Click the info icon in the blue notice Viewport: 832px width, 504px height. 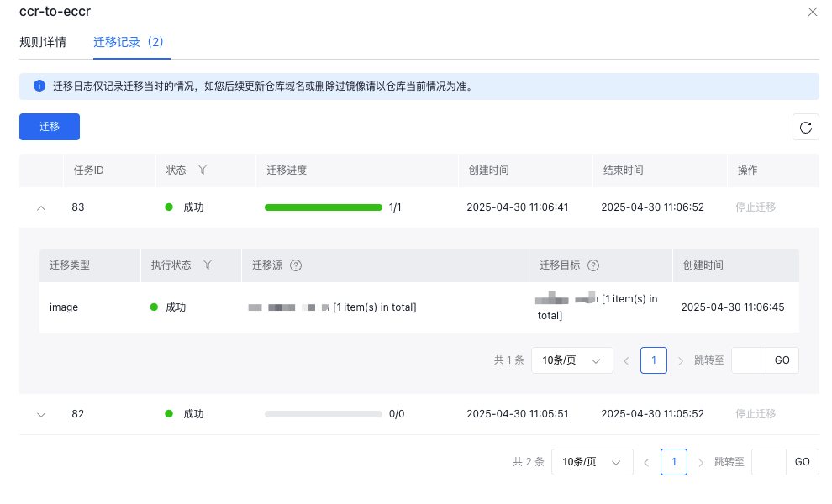(x=39, y=86)
